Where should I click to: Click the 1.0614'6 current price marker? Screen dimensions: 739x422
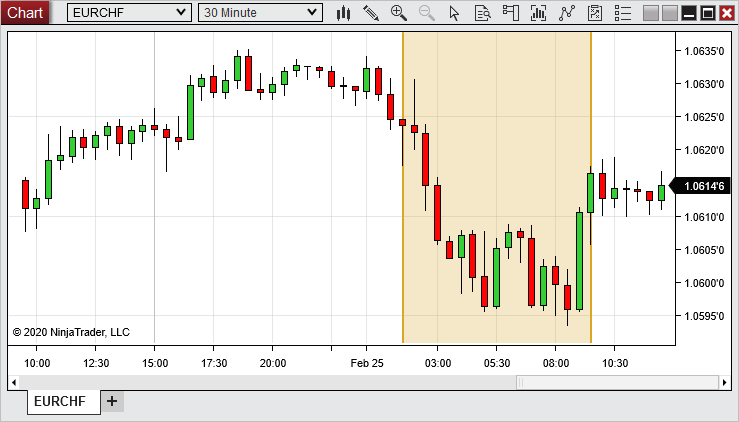coord(704,185)
